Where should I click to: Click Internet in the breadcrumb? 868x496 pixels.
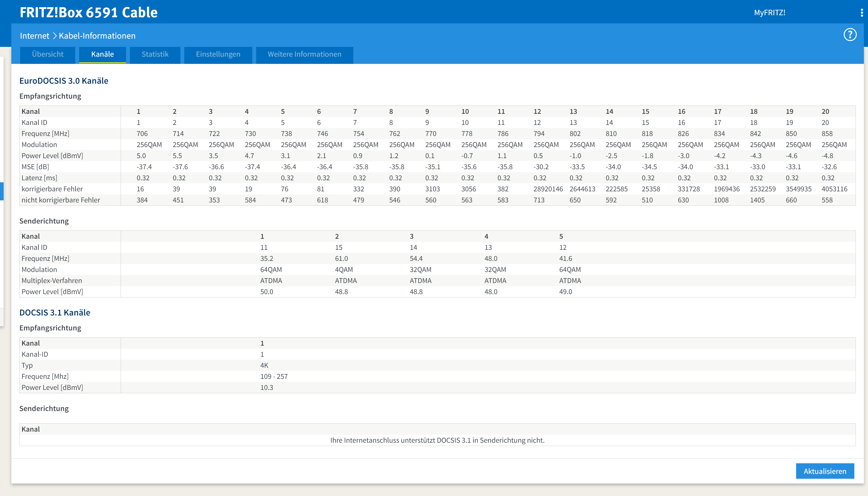35,36
